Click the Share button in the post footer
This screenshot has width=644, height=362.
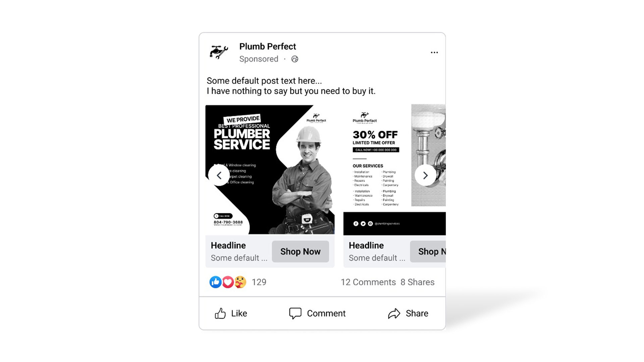pos(408,313)
